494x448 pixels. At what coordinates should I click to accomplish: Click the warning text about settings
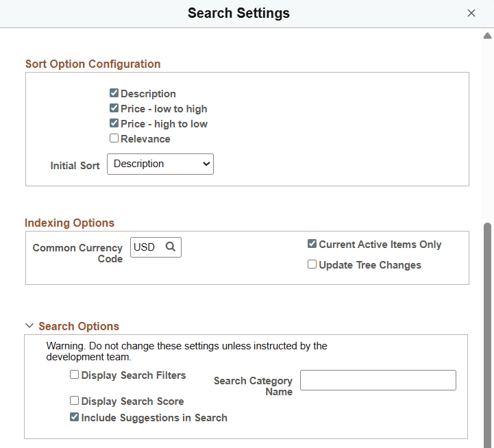[186, 351]
